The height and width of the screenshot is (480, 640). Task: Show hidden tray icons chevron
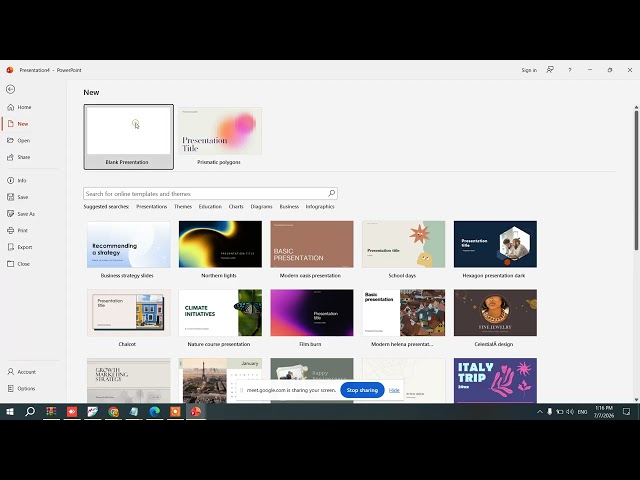(540, 412)
